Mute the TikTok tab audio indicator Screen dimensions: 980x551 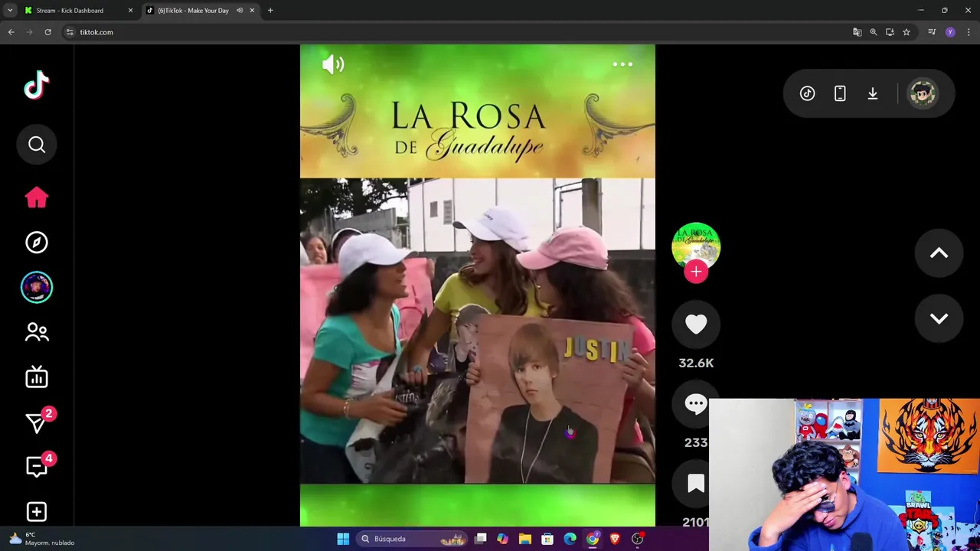click(240, 10)
